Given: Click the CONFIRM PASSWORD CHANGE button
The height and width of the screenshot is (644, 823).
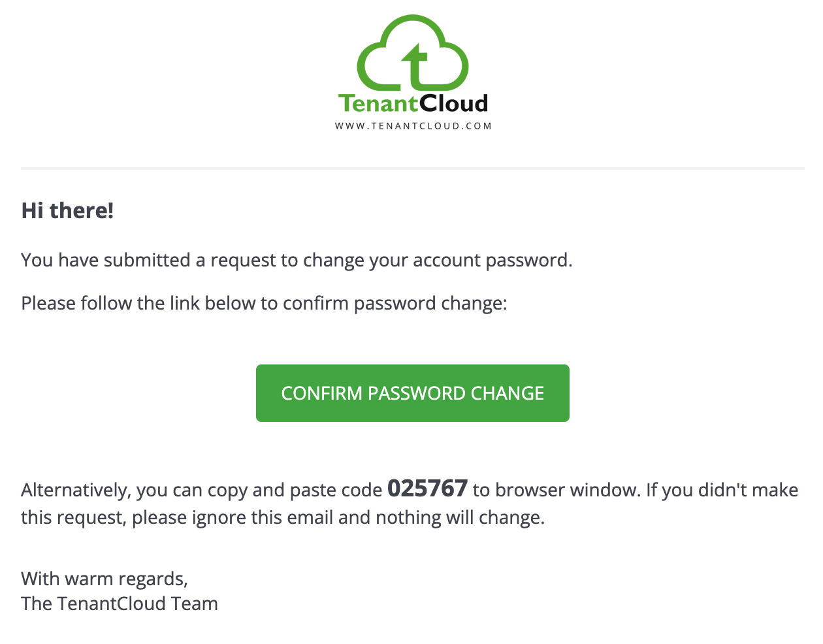Looking at the screenshot, I should pyautogui.click(x=413, y=393).
